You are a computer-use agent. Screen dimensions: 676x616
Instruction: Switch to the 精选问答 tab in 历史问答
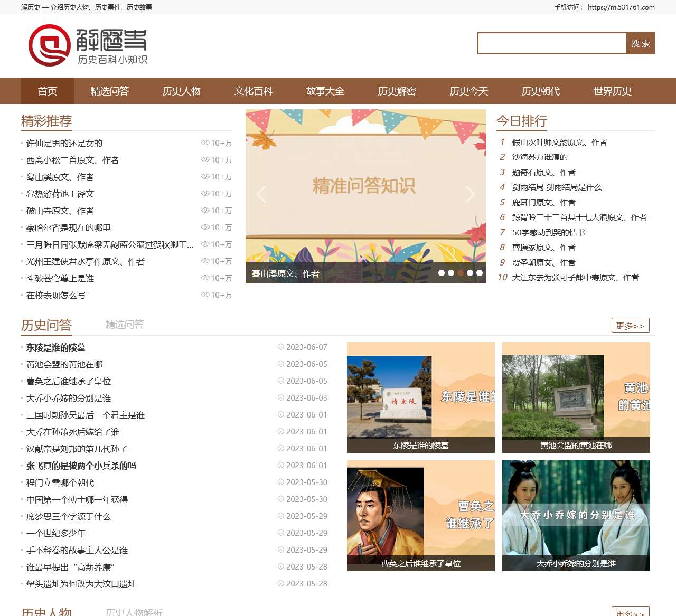tap(124, 325)
